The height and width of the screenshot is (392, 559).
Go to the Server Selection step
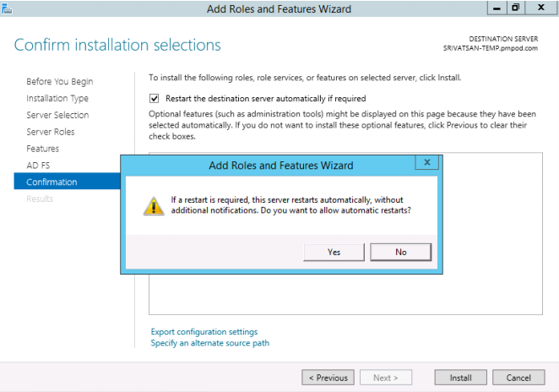pyautogui.click(x=57, y=115)
